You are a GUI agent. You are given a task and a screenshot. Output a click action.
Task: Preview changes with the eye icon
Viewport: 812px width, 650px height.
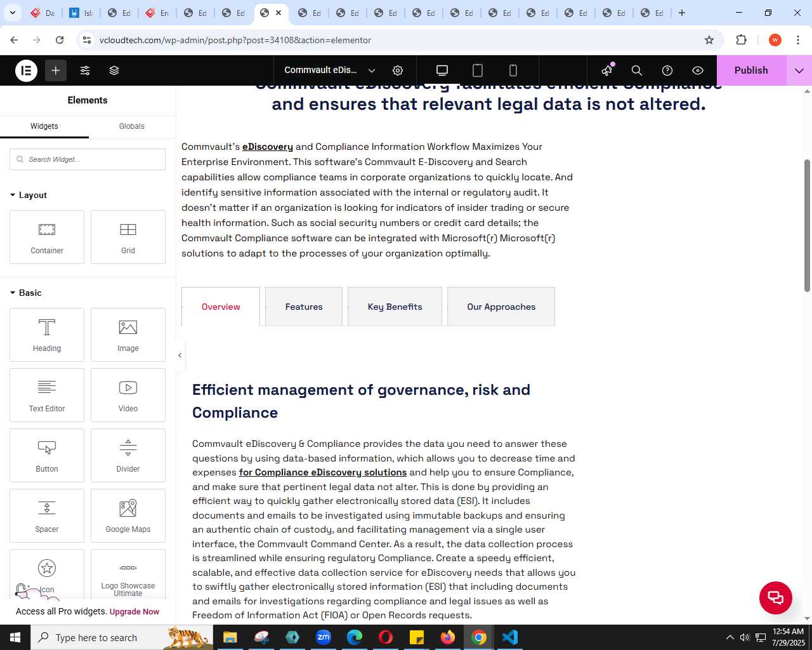[698, 70]
